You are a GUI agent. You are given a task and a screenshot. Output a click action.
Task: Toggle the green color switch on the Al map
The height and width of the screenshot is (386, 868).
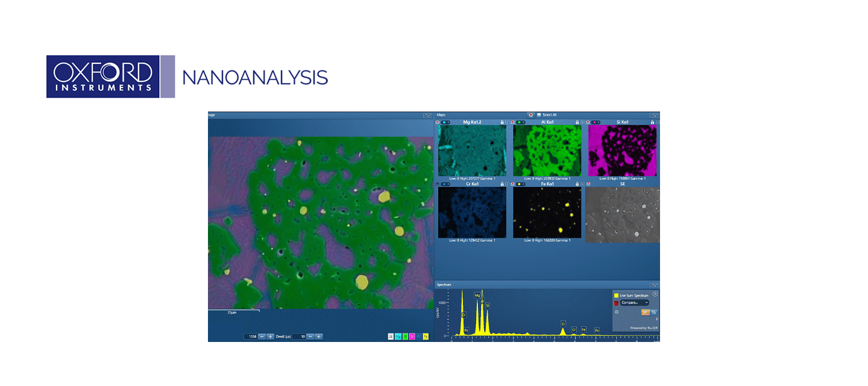520,122
